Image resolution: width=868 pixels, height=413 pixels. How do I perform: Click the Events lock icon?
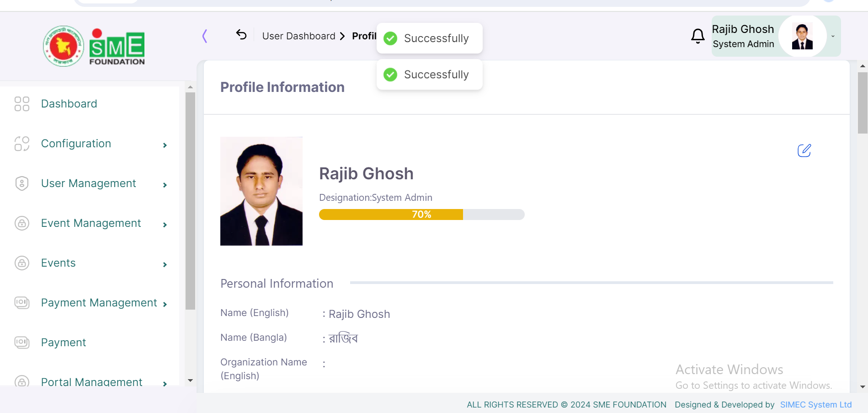coord(22,263)
